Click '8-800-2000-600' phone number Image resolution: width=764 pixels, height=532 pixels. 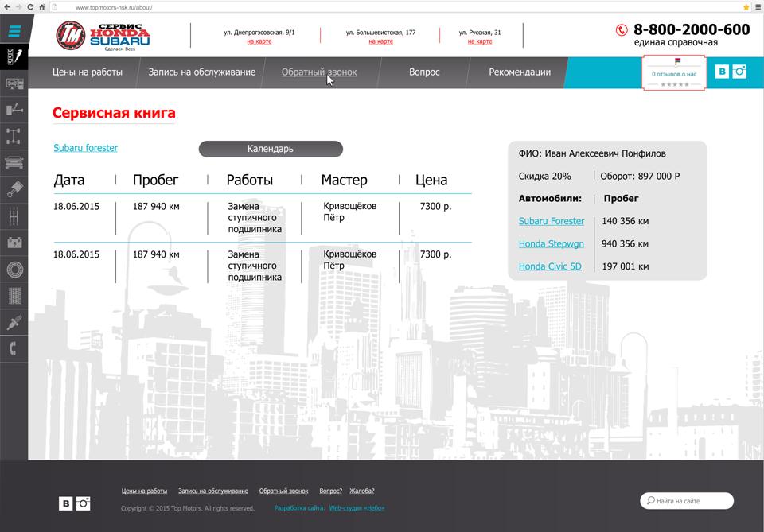coord(692,29)
